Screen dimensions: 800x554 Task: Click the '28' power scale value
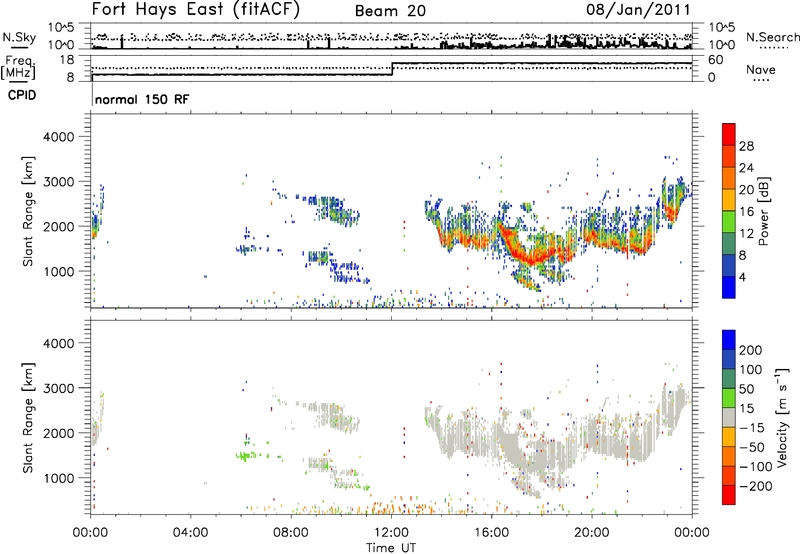tap(746, 146)
